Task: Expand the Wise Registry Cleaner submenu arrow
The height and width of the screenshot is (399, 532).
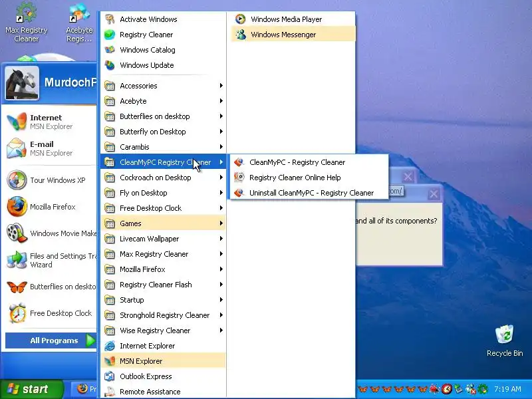Action: pos(221,330)
